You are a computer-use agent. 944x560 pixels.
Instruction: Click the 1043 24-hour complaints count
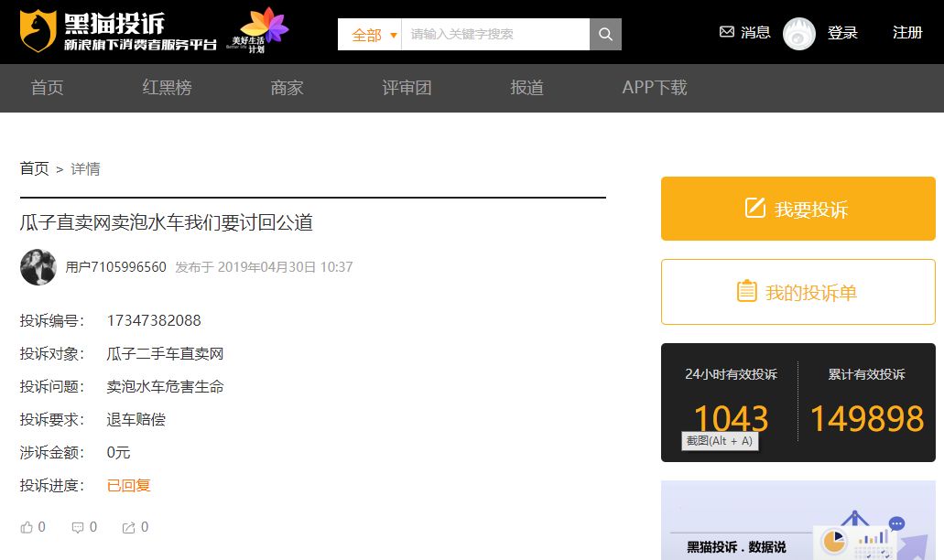(731, 417)
